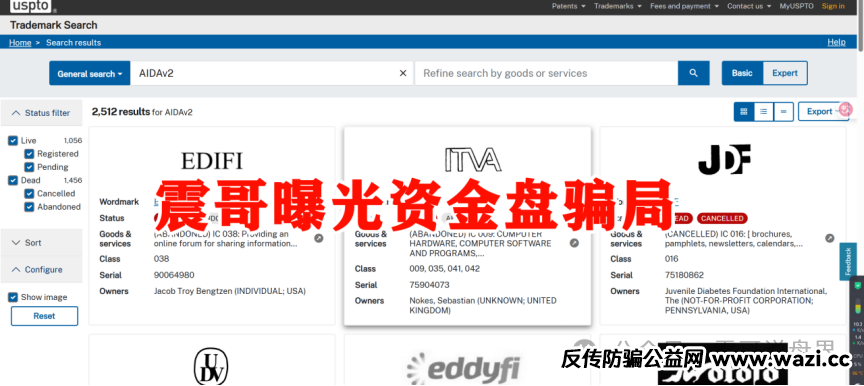Open the Export dropdown

coord(824,111)
